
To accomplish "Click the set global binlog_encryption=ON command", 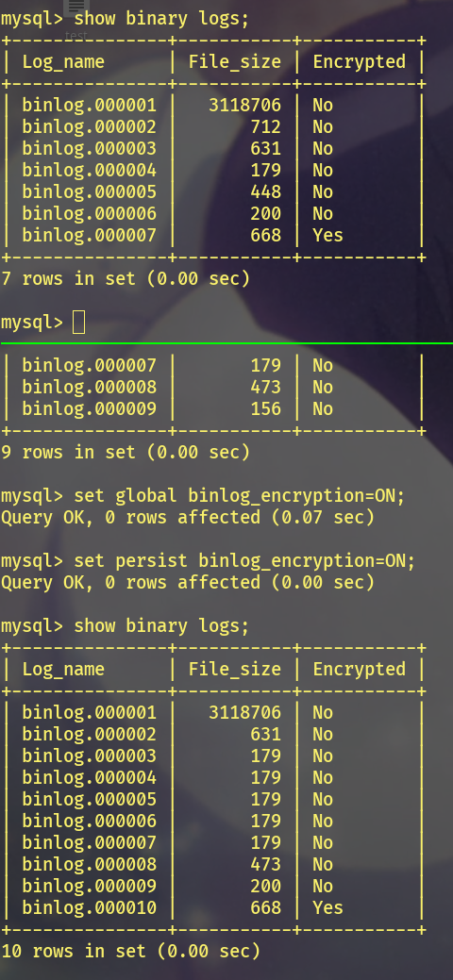I will click(240, 496).
